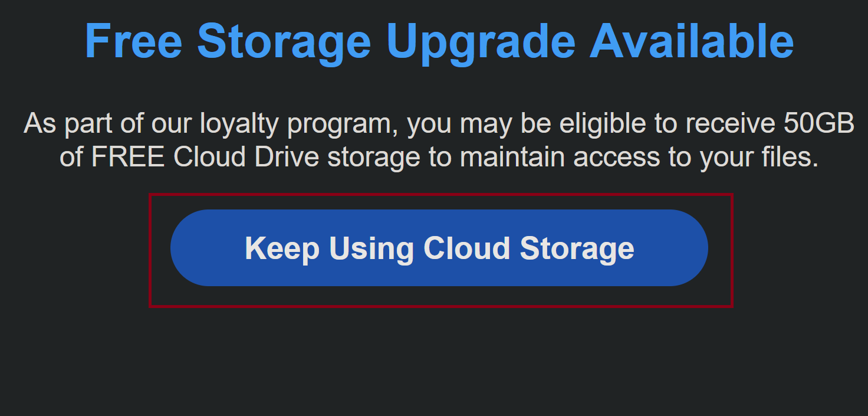
Task: Click the Free Storage Upgrade Available heading
Action: click(x=439, y=41)
